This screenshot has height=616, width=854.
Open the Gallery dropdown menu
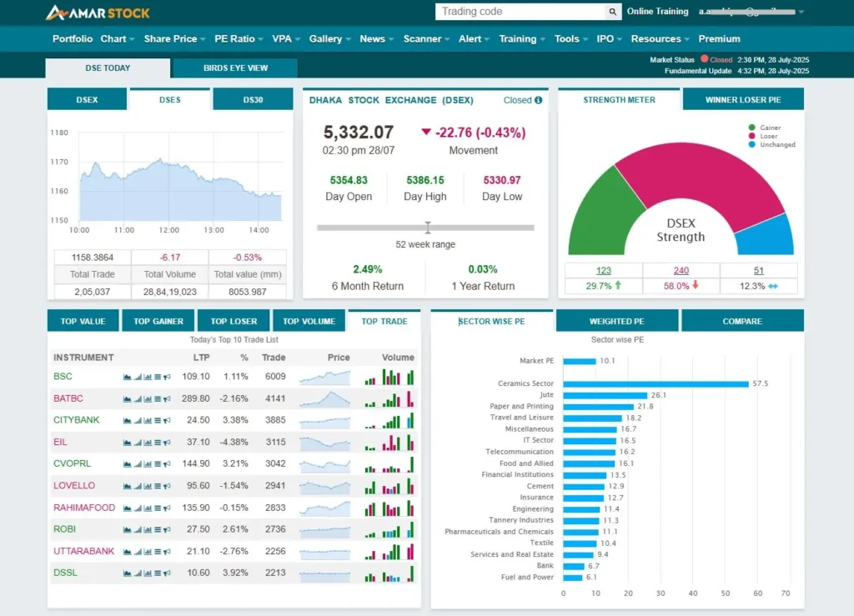pos(329,38)
